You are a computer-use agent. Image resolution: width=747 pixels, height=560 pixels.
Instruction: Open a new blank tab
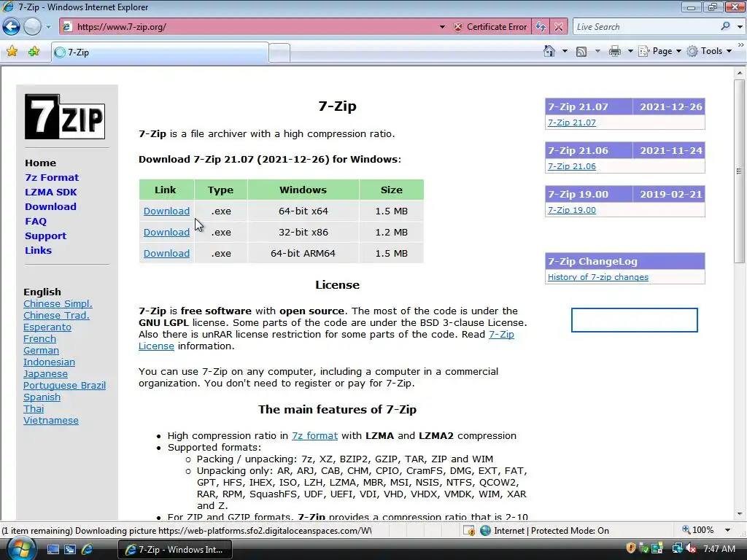point(279,52)
